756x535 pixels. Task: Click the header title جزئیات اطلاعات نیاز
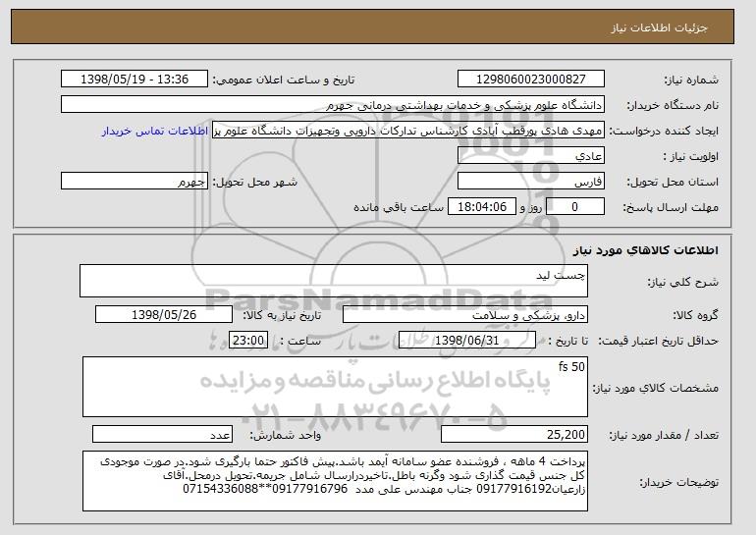click(660, 27)
